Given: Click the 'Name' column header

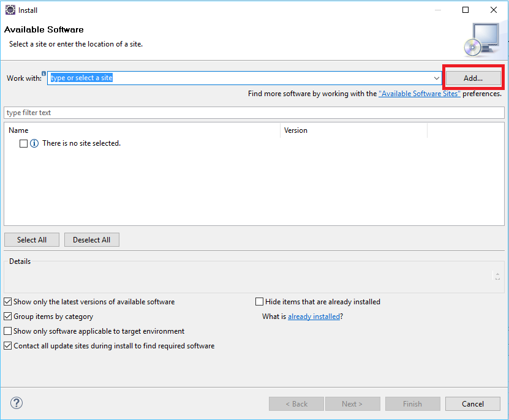Looking at the screenshot, I should pyautogui.click(x=18, y=130).
